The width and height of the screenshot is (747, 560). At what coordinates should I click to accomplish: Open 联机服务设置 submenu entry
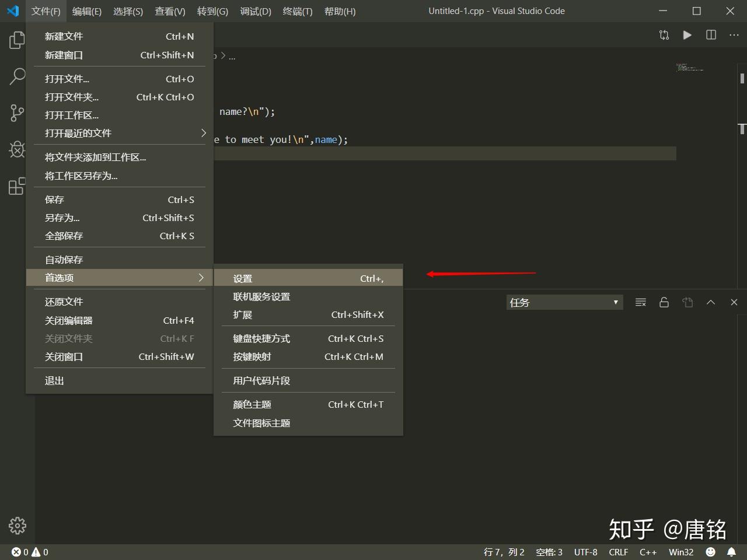pyautogui.click(x=308, y=296)
